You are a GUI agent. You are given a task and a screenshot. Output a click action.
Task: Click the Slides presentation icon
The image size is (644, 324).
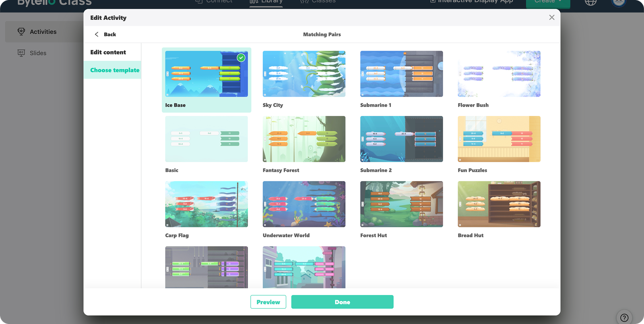pos(21,53)
